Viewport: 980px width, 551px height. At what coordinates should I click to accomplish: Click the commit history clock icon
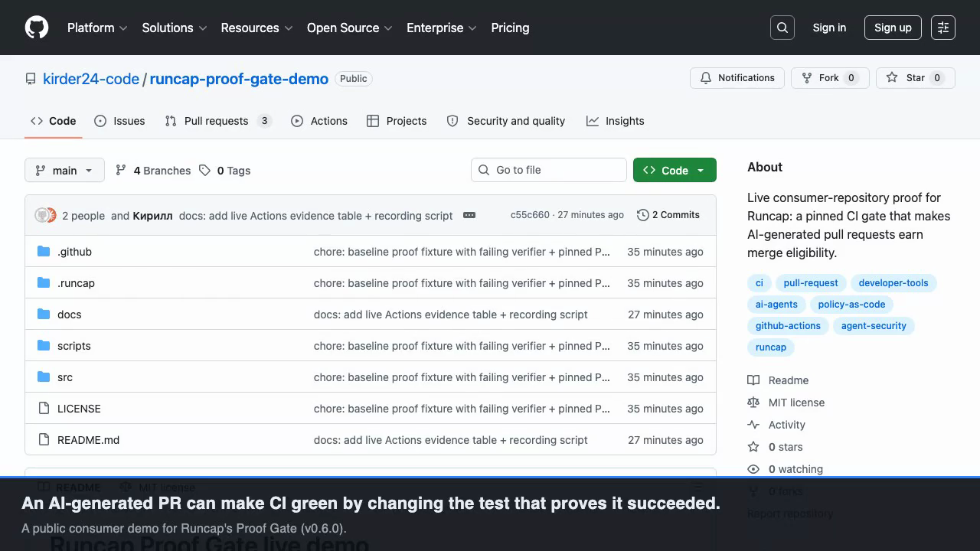click(643, 215)
